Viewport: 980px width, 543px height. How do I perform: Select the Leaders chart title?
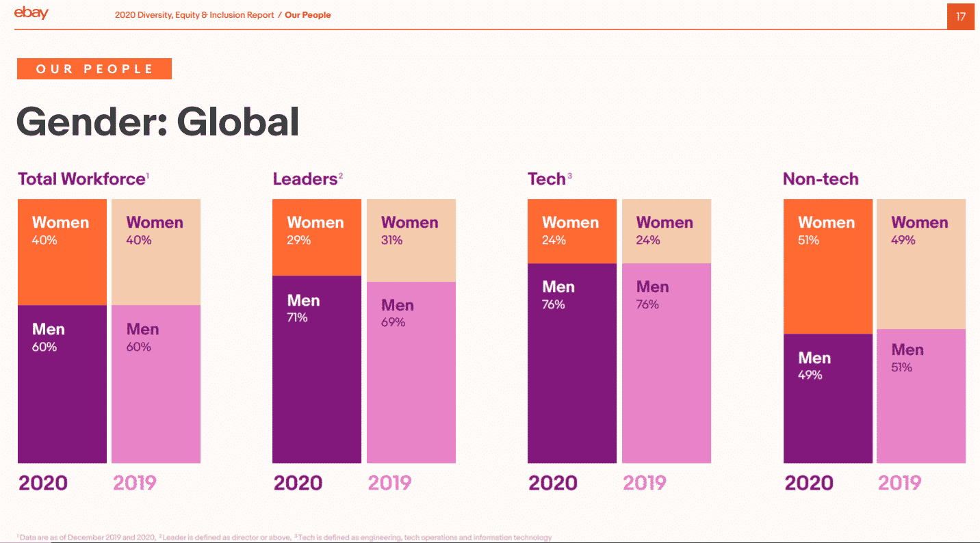tap(305, 179)
